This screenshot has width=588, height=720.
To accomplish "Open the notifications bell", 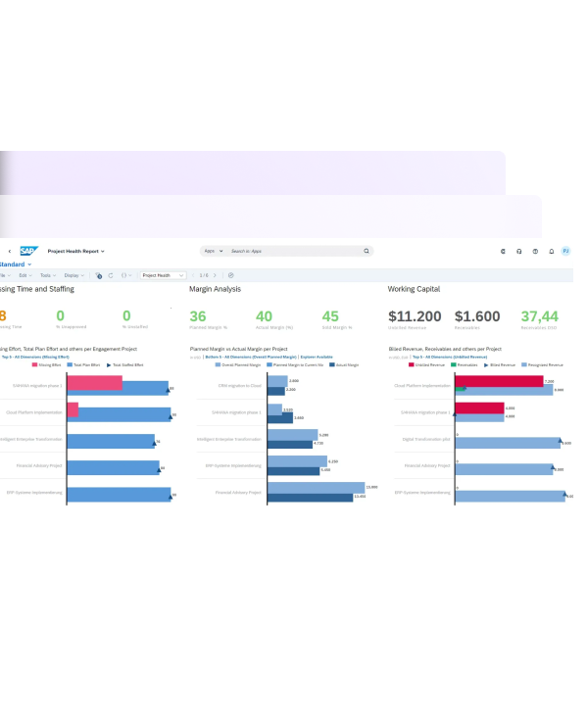I will [x=551, y=251].
